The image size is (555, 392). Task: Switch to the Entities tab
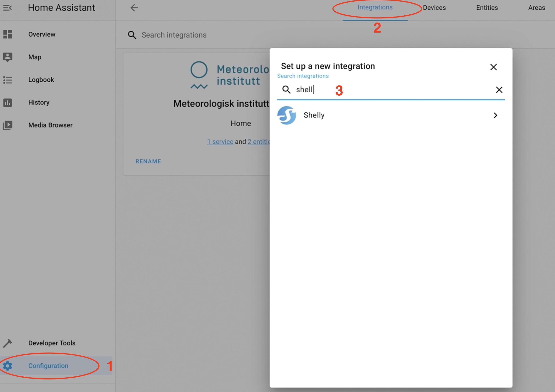(487, 8)
